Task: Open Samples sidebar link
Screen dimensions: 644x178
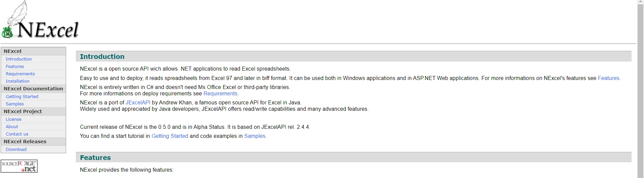Action: pos(15,104)
